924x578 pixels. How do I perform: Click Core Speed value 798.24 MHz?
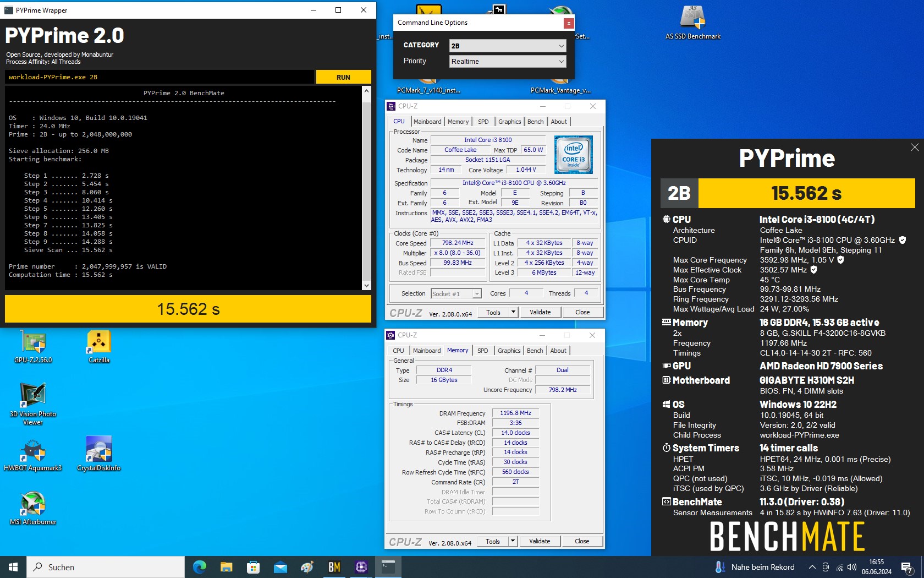(x=458, y=243)
